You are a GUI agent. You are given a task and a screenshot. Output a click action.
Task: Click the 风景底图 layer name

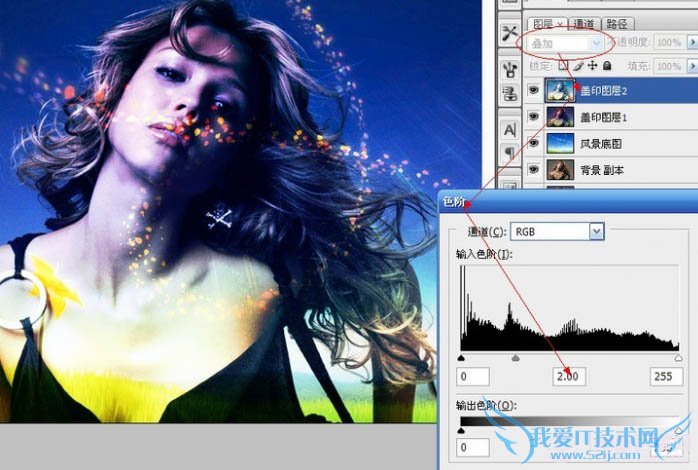click(601, 144)
